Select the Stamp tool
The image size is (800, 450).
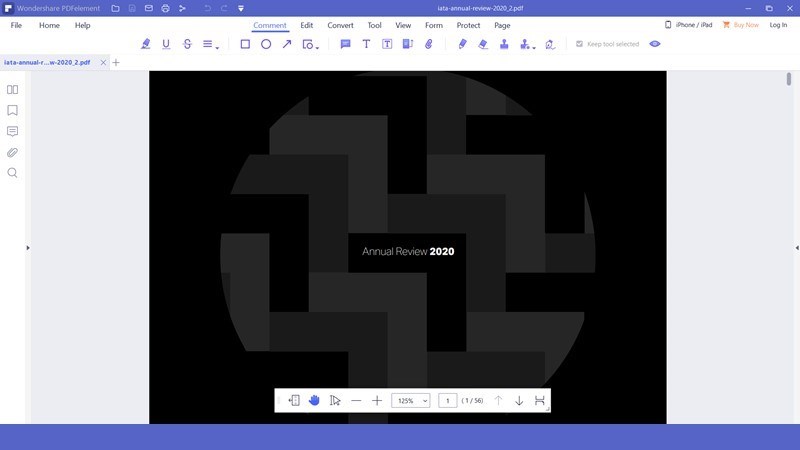point(504,44)
